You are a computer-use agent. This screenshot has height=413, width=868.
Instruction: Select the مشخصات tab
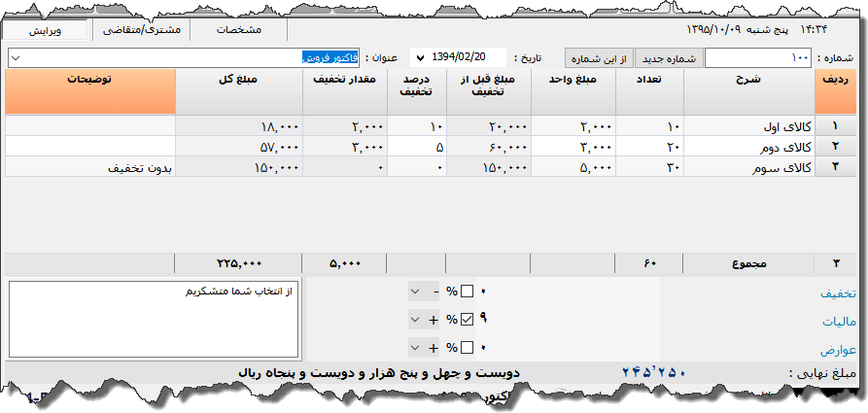point(238,30)
